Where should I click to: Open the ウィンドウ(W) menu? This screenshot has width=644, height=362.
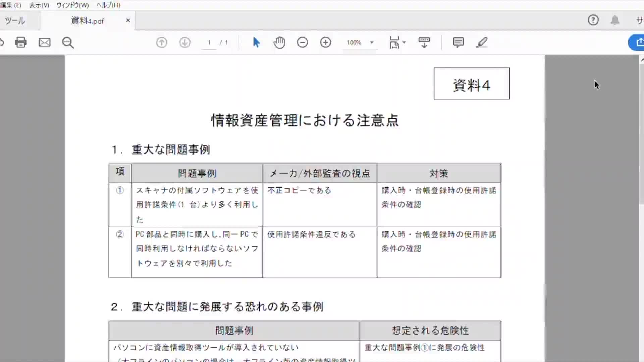(x=72, y=5)
